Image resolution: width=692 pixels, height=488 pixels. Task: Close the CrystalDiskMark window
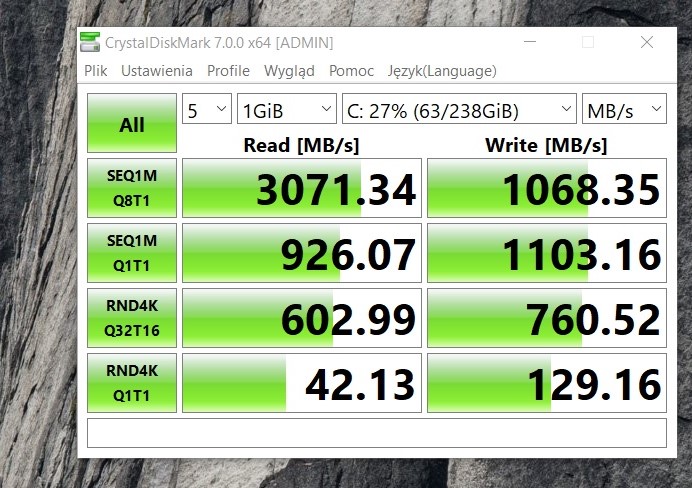(647, 42)
